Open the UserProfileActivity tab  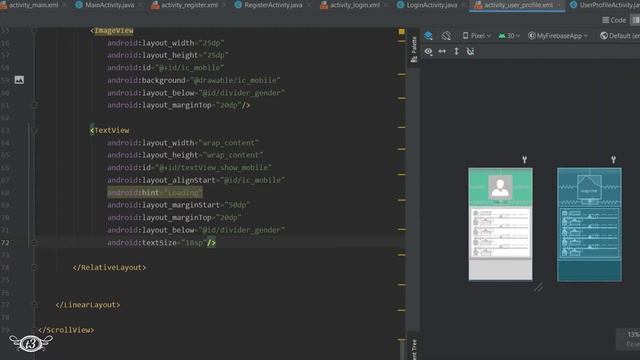[605, 5]
